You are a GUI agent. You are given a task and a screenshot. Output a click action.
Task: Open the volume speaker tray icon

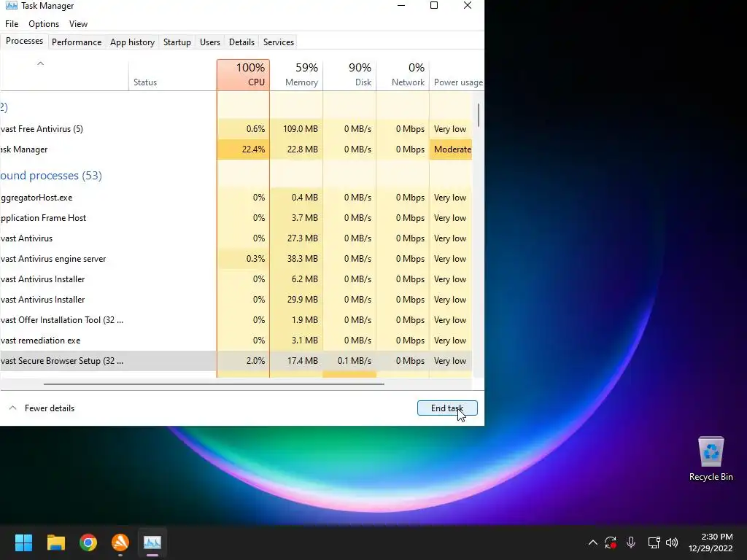coord(672,542)
